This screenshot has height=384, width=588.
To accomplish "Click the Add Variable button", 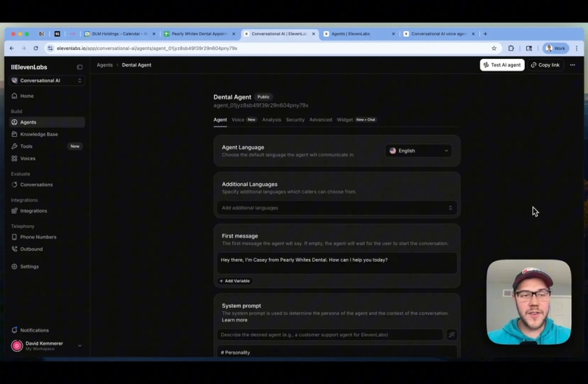I will click(x=234, y=281).
